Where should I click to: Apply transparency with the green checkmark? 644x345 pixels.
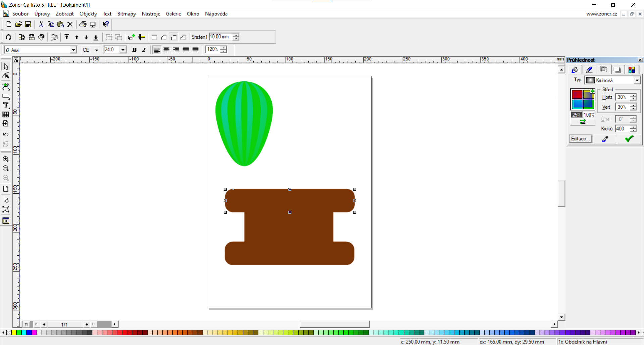(x=629, y=139)
